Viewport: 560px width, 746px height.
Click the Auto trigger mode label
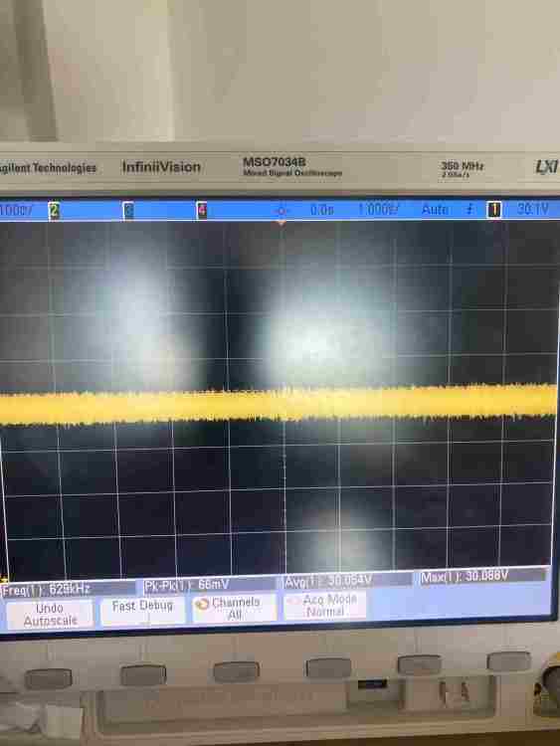point(435,209)
